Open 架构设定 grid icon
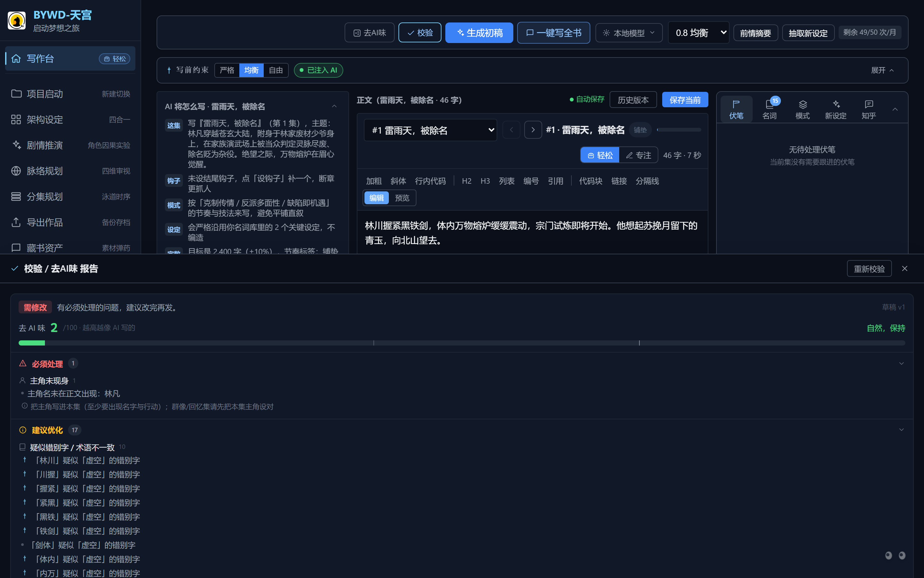The image size is (924, 578). pyautogui.click(x=16, y=120)
